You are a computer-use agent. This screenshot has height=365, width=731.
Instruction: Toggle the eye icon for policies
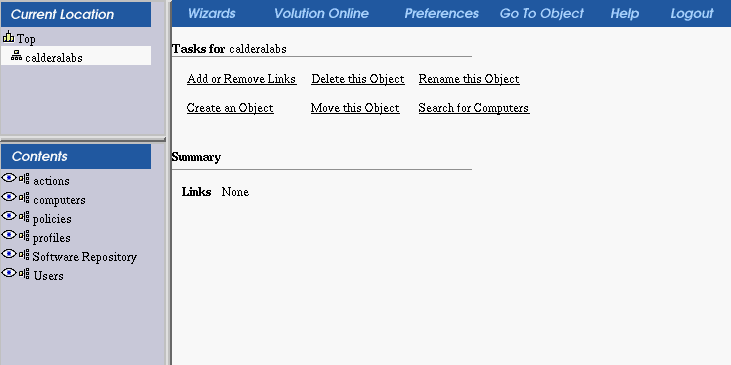pyautogui.click(x=9, y=216)
